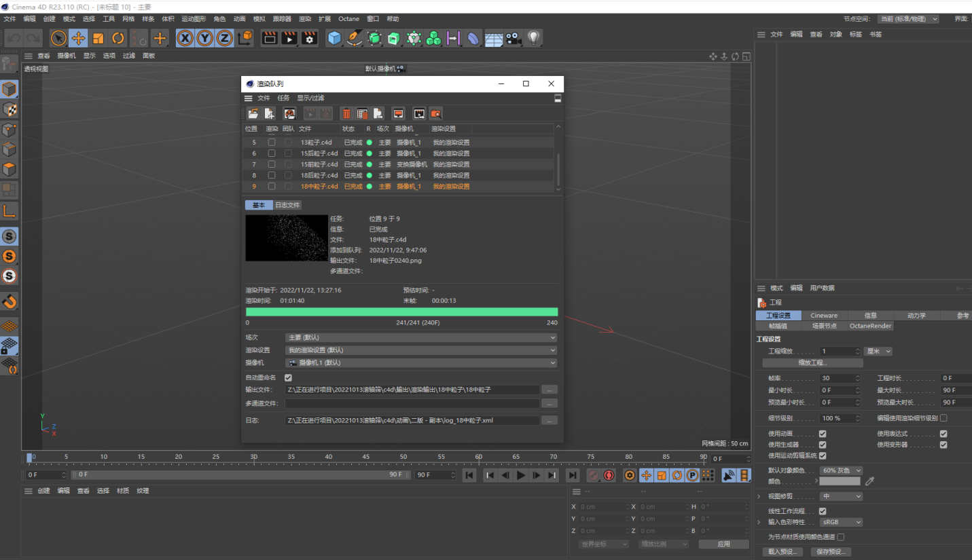972x560 pixels.
Task: Click the record keyframe button
Action: [593, 475]
